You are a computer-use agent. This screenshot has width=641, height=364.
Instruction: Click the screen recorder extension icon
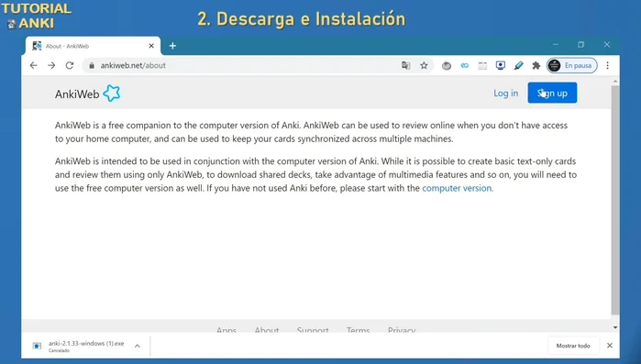coord(501,65)
